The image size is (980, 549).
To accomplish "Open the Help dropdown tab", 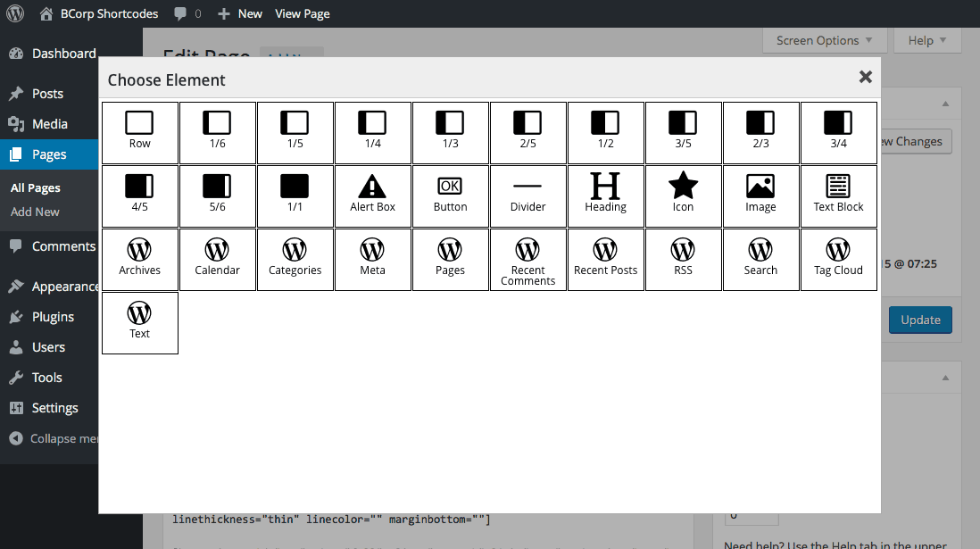I will [x=927, y=40].
